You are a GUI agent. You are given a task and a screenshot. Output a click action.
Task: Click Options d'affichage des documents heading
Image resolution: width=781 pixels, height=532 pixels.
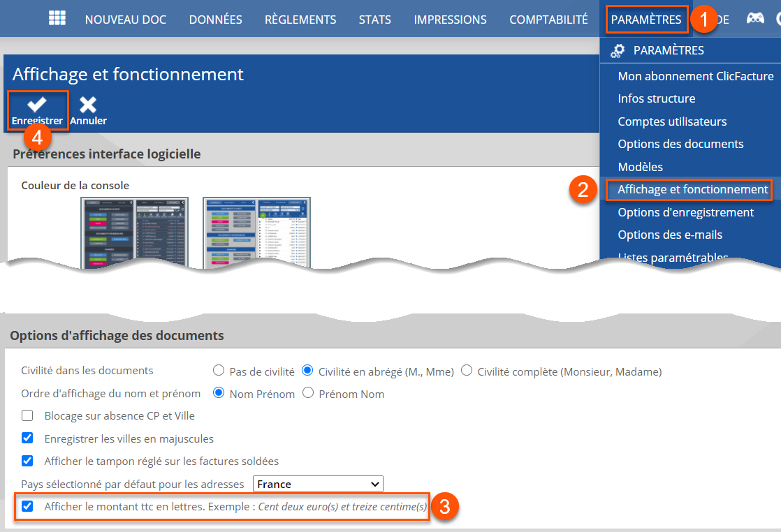[x=117, y=336]
